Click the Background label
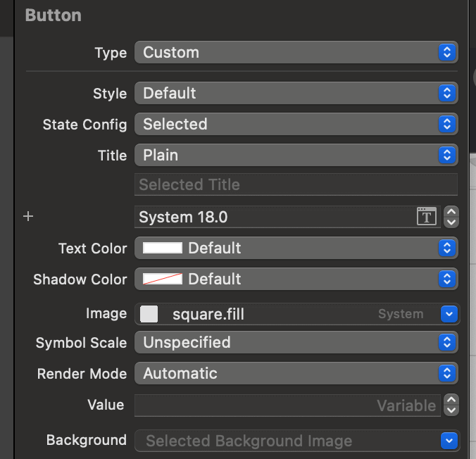Screen dimensions: 476x459 [86, 440]
